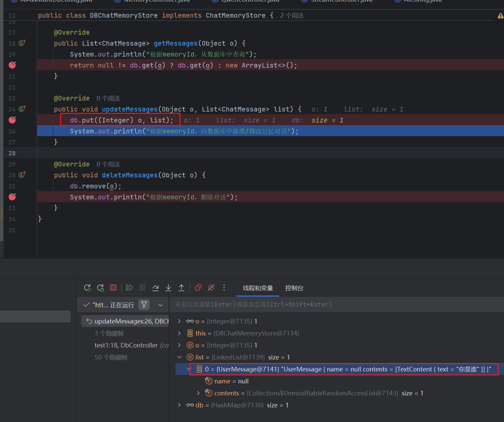Expand the contents field node
The width and height of the screenshot is (504, 422).
(198, 393)
